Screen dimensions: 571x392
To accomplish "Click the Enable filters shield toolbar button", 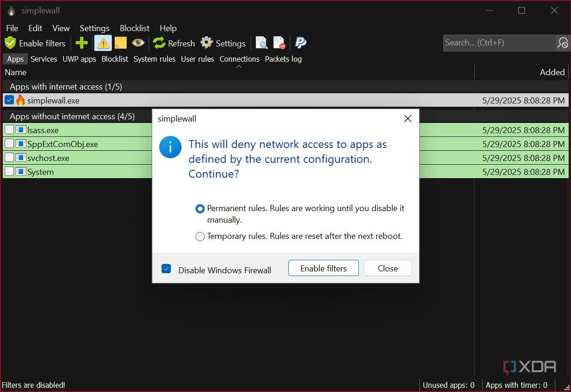I will coord(35,43).
